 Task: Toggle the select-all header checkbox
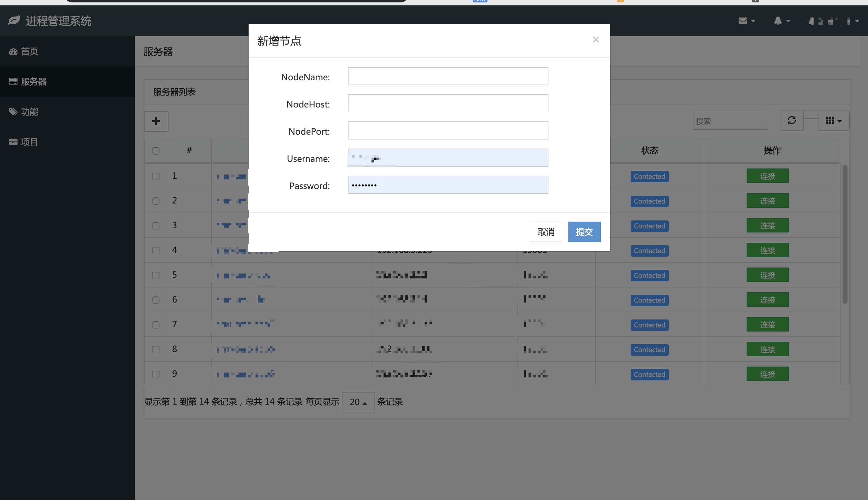(156, 151)
